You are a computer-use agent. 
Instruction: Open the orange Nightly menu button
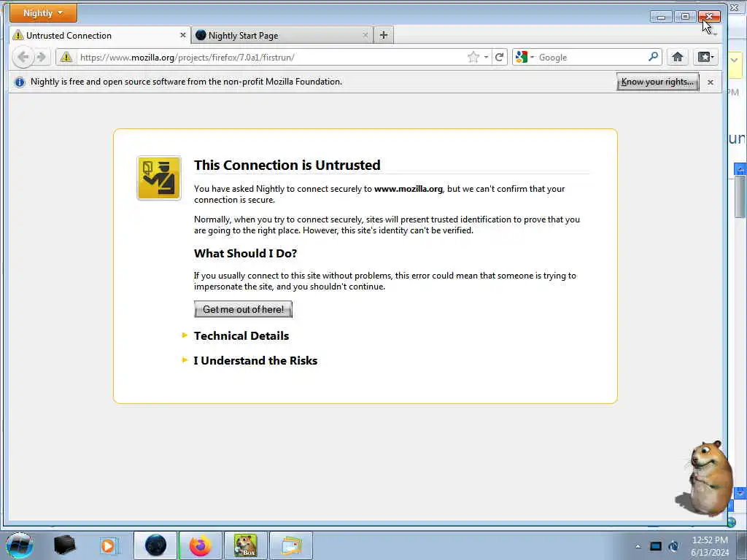(43, 13)
